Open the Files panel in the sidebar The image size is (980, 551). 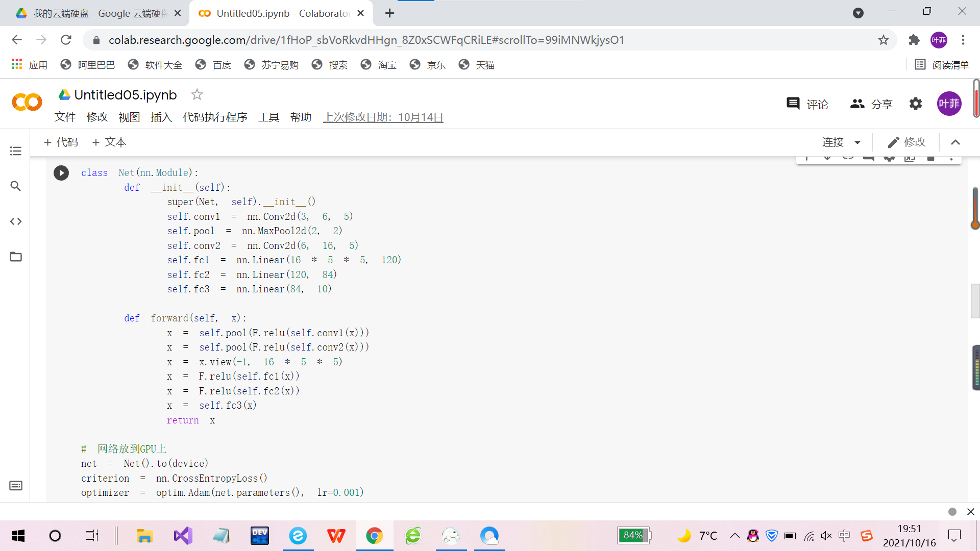pos(16,257)
